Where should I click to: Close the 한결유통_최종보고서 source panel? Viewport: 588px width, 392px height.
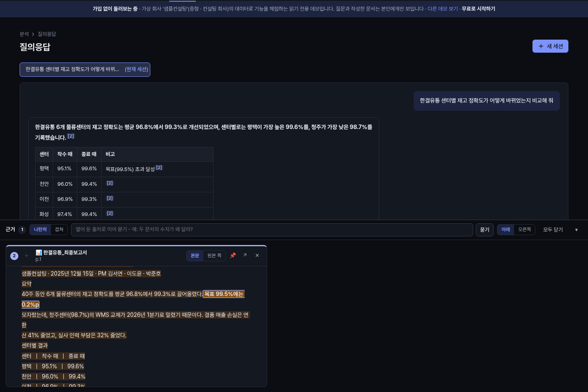[257, 255]
